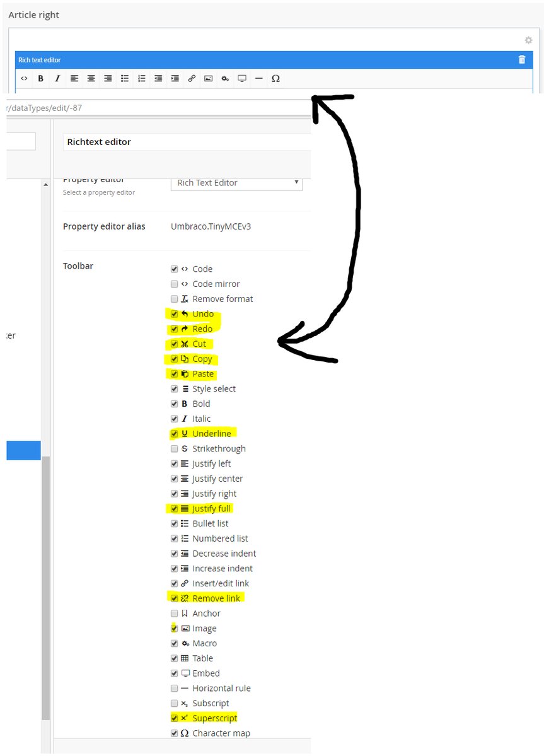
Task: Delete the rich text editor with trash icon
Action: pyautogui.click(x=521, y=60)
